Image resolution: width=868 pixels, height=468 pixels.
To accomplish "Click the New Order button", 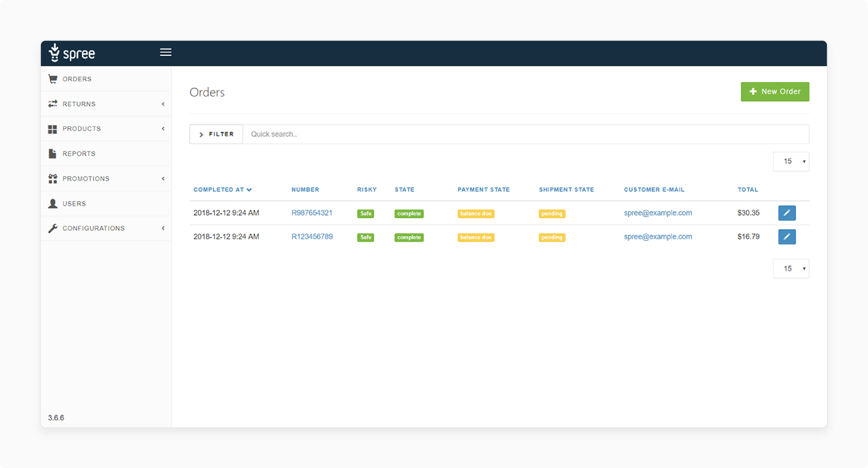I will [x=775, y=92].
